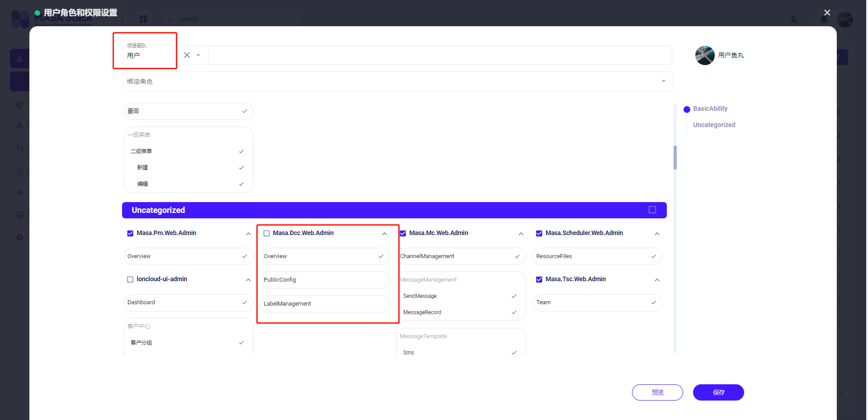Check the loncloud-ui-admin checkbox
868x420 pixels.
pos(130,279)
